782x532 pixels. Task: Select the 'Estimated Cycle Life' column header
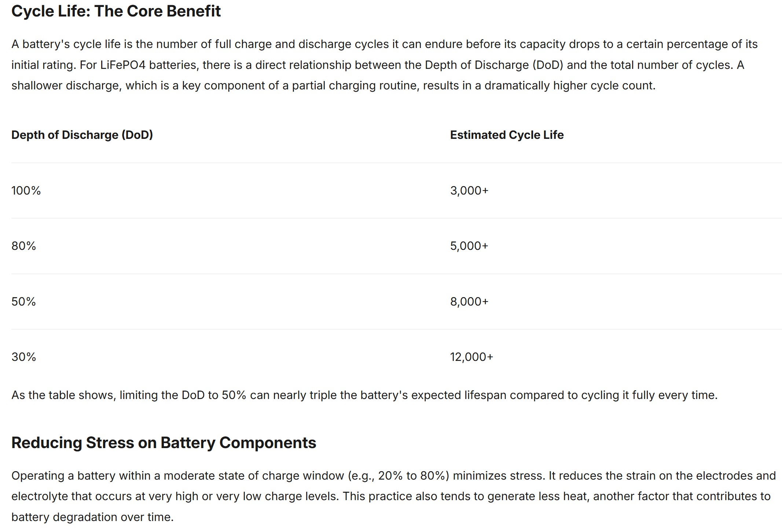(507, 135)
